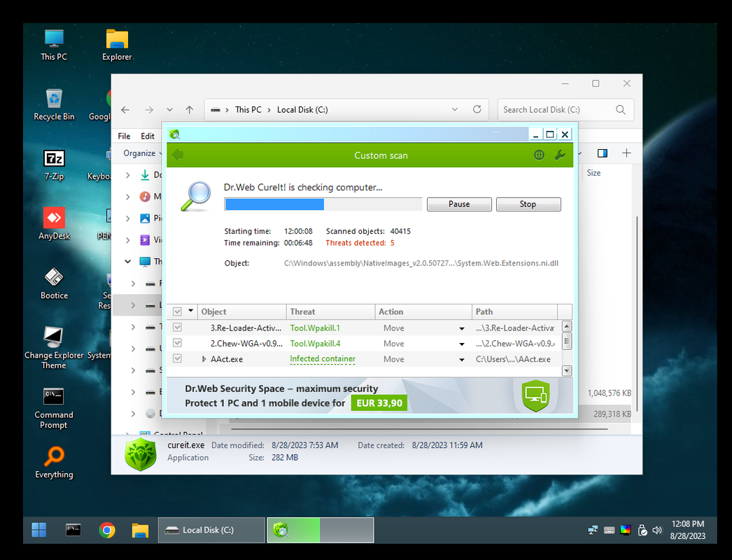Open File Explorer from the taskbar
Screen dimensions: 732x560
pos(140,530)
